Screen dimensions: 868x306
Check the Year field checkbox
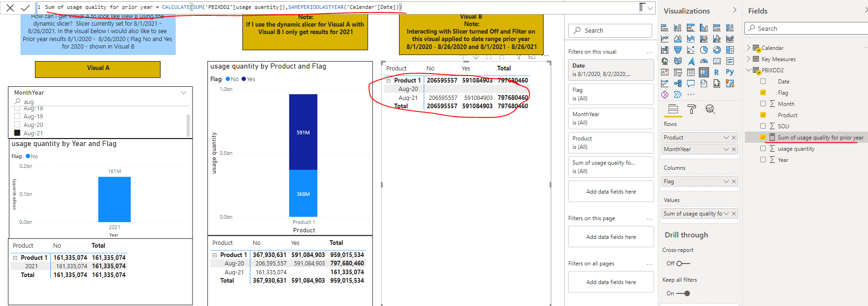pos(763,160)
